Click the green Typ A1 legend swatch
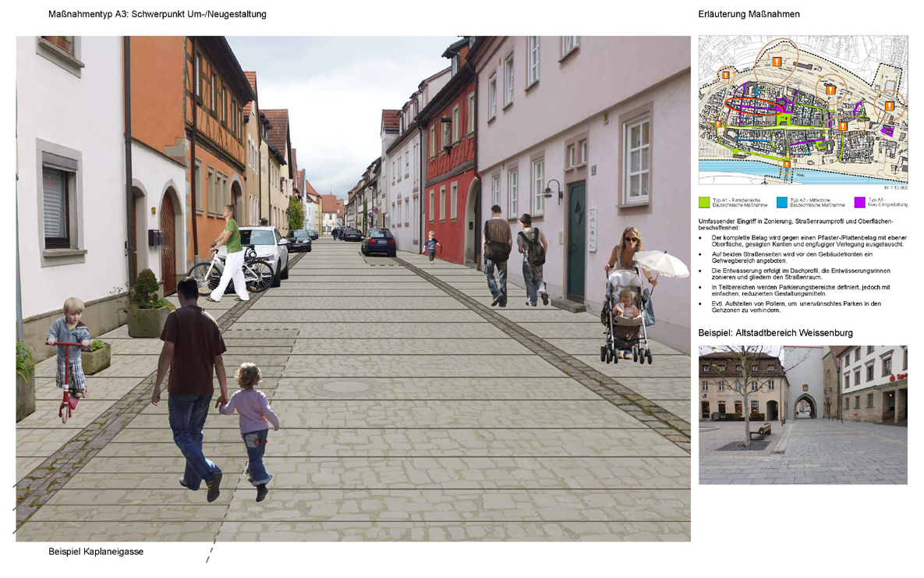The image size is (924, 578). pos(705,203)
